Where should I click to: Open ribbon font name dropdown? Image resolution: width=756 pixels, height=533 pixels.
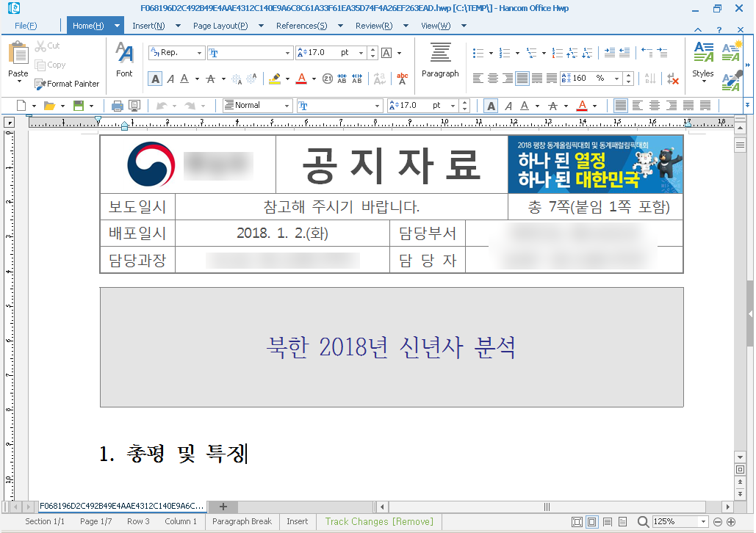[x=287, y=53]
